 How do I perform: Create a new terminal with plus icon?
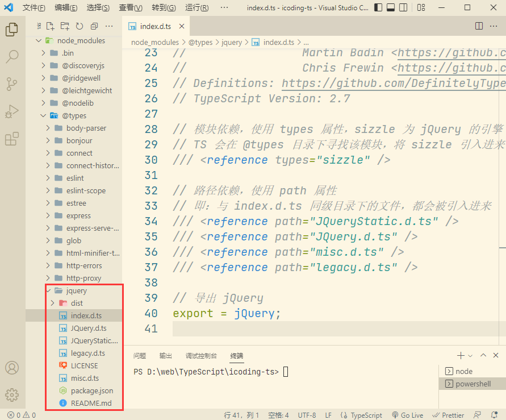pyautogui.click(x=461, y=355)
